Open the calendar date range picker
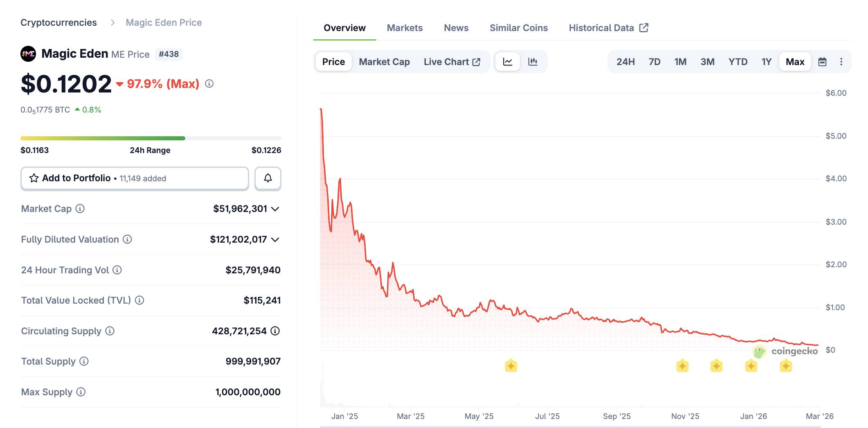The image size is (868, 428). [x=821, y=61]
